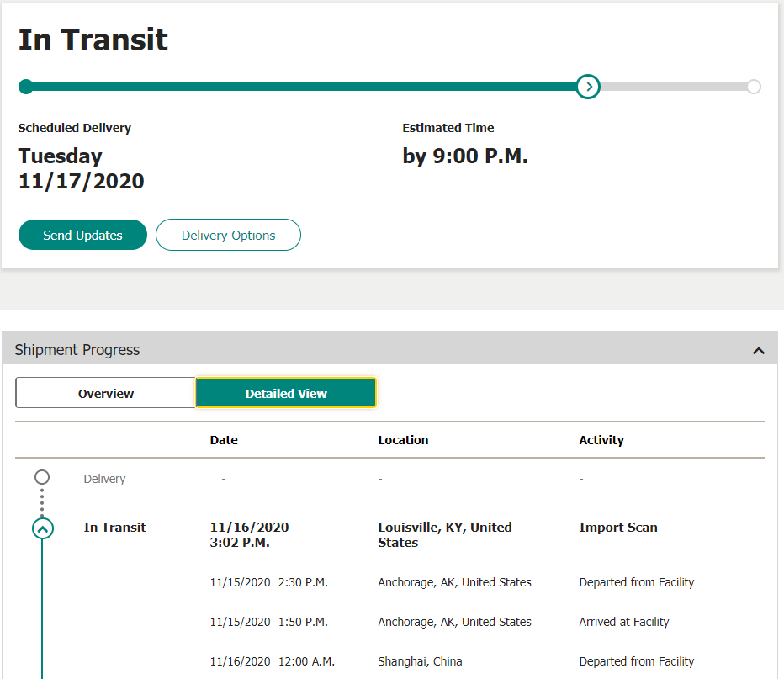This screenshot has width=784, height=679.
Task: Click the grey unfilled section of the progress bar
Action: [x=673, y=87]
